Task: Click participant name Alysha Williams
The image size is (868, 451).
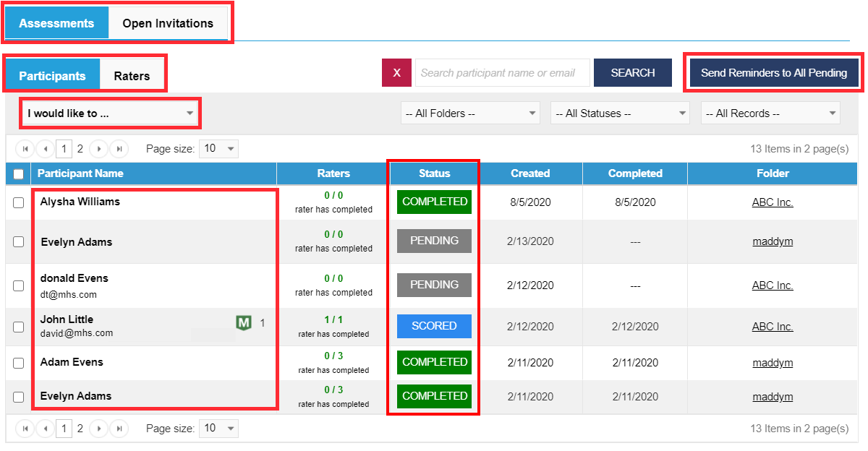Action: [80, 202]
